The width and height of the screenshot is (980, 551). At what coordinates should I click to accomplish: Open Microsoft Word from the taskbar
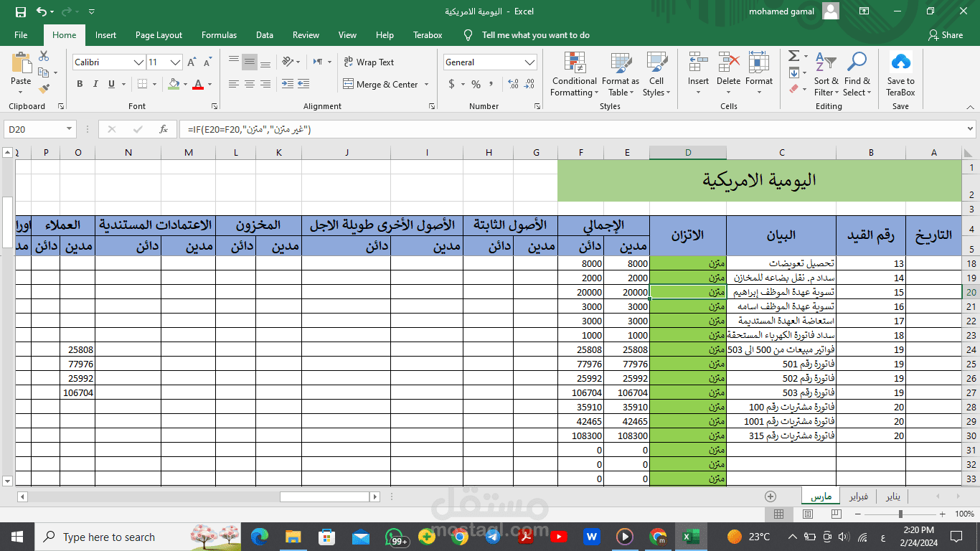point(592,537)
